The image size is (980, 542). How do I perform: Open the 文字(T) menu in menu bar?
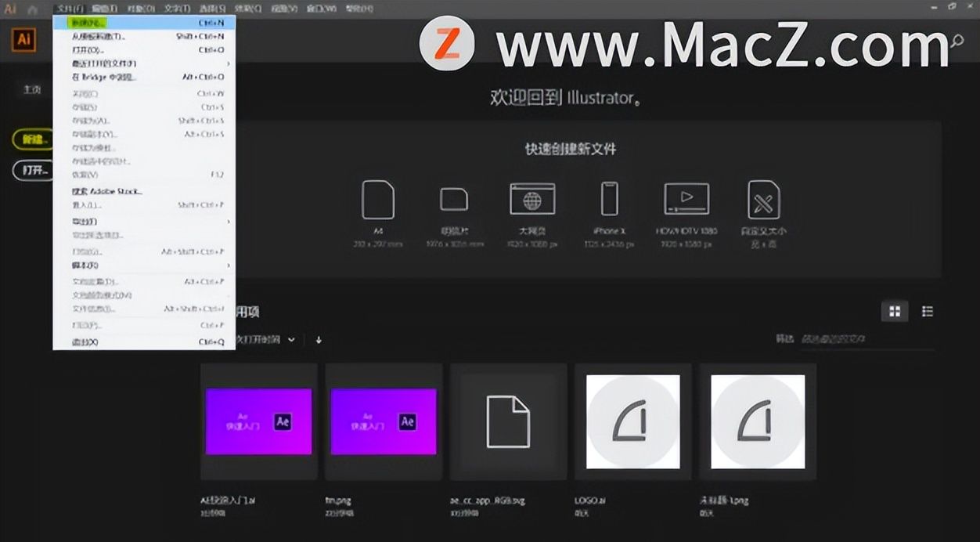[178, 9]
